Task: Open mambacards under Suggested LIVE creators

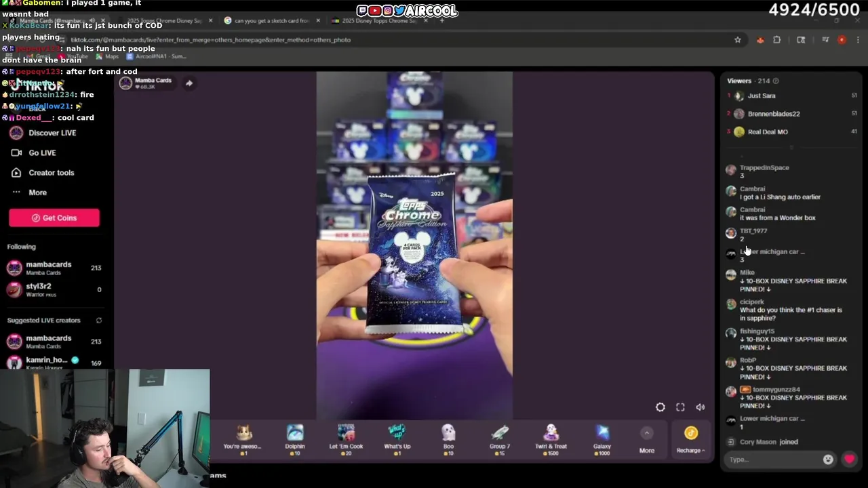Action: tap(53, 342)
